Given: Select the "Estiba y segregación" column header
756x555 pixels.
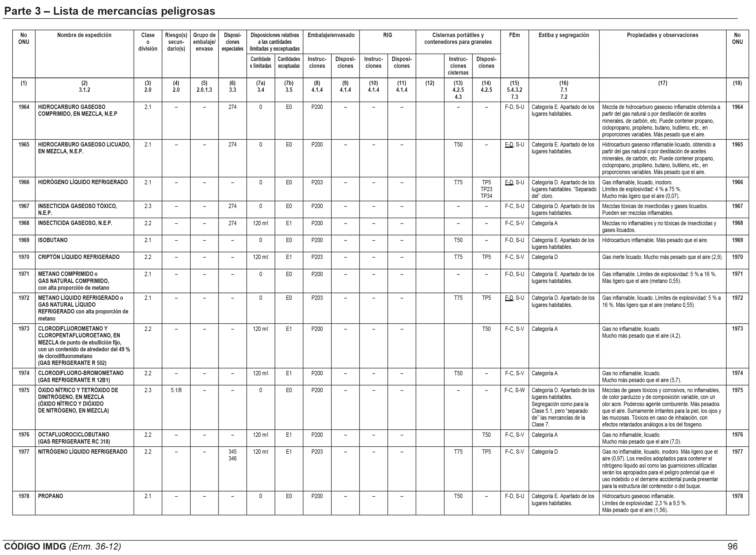Looking at the screenshot, I should pyautogui.click(x=563, y=35).
